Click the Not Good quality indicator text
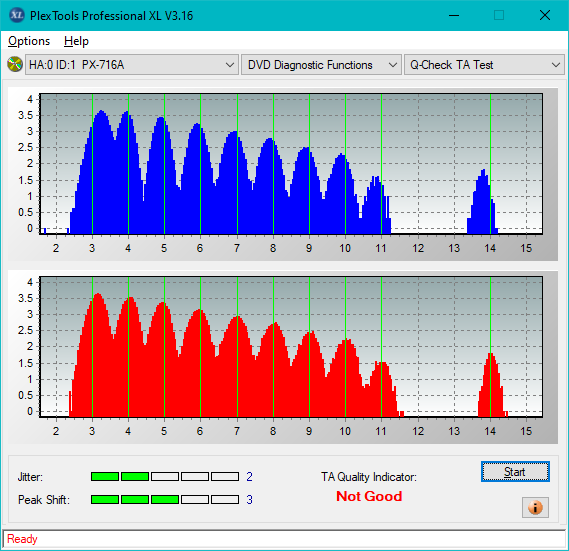The height and width of the screenshot is (551, 569). tap(369, 496)
